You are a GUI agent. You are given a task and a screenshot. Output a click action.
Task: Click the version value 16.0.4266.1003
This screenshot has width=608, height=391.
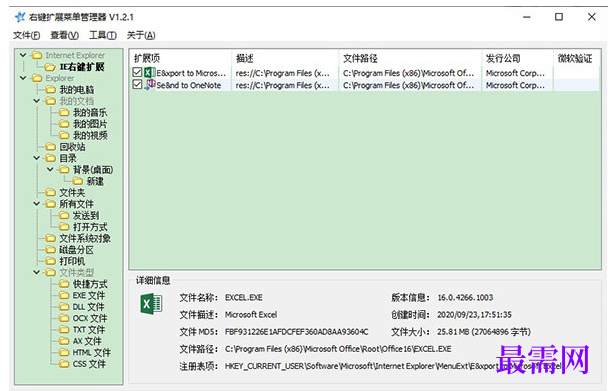[465, 298]
